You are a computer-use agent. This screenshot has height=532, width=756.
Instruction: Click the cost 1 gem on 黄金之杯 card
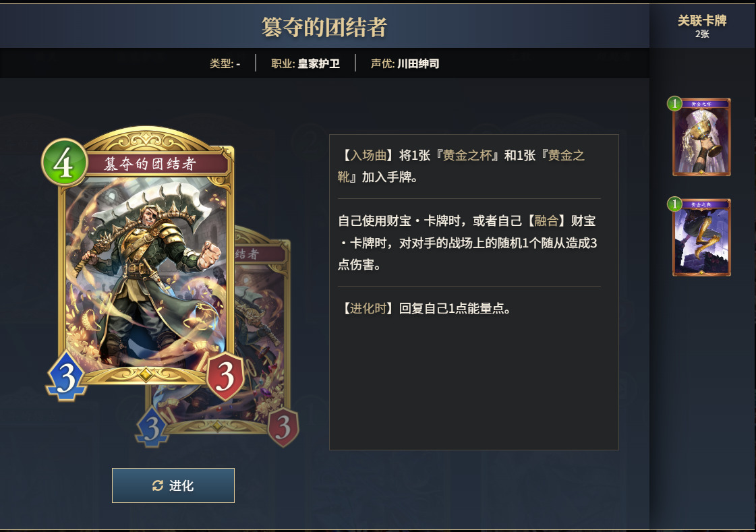[674, 103]
